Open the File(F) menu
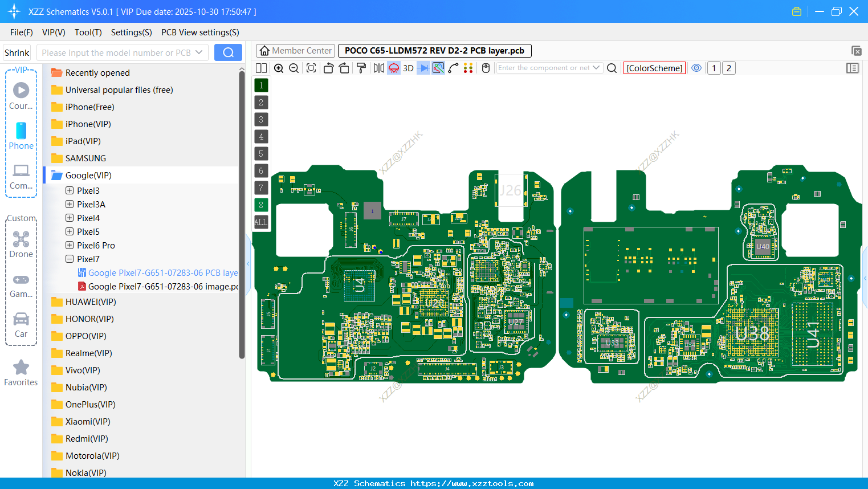Viewport: 868px width, 489px height. point(22,32)
